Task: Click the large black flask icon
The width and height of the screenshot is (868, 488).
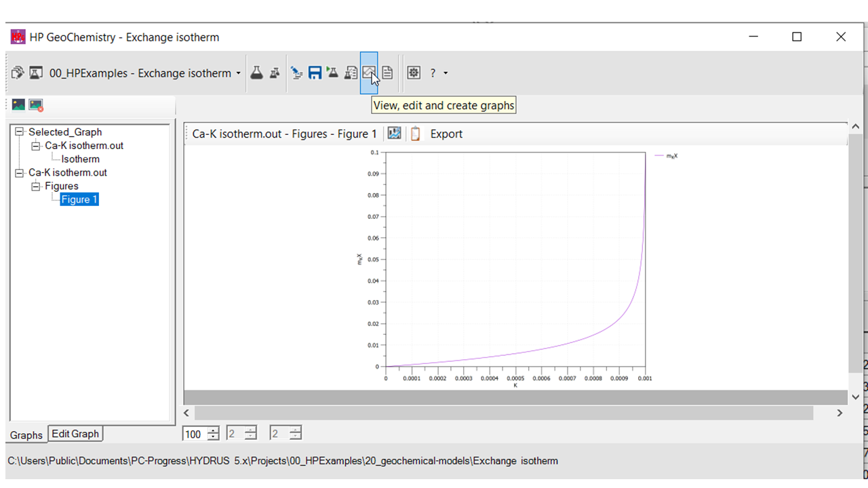Action: click(x=256, y=73)
